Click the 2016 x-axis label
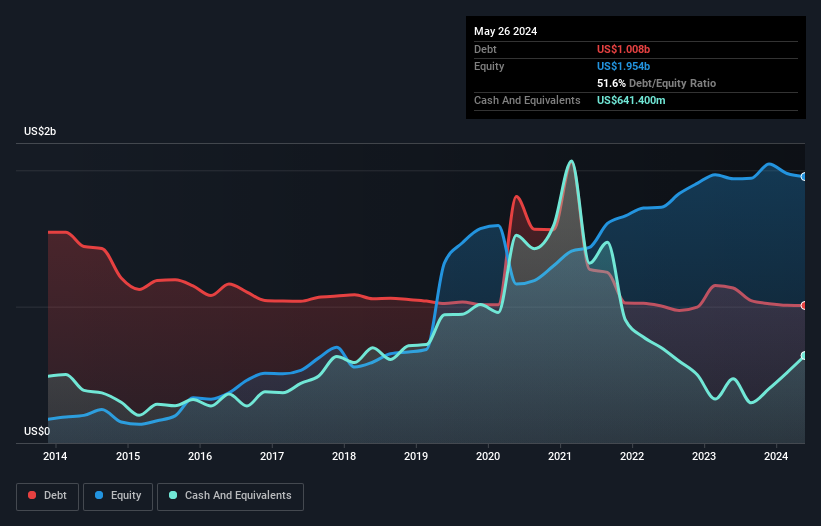This screenshot has height=526, width=821. coord(200,457)
